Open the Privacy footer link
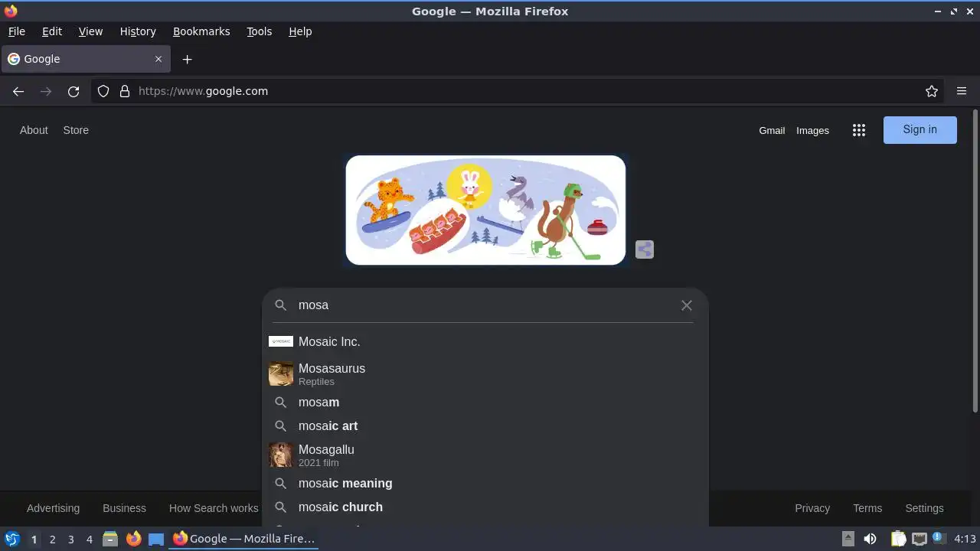 point(812,508)
